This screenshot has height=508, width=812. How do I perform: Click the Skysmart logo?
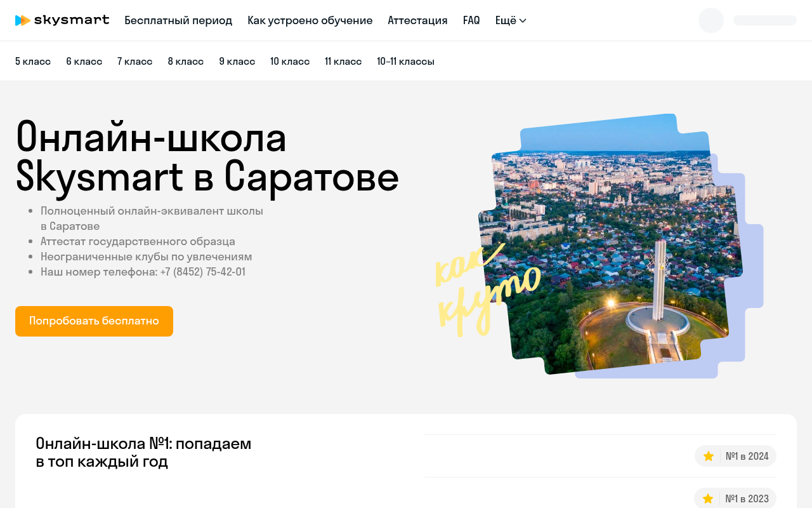point(62,20)
